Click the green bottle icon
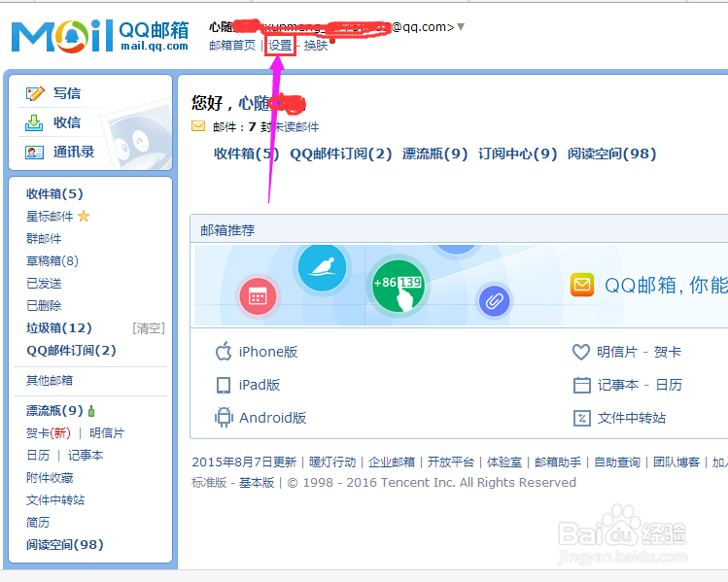 [x=91, y=411]
